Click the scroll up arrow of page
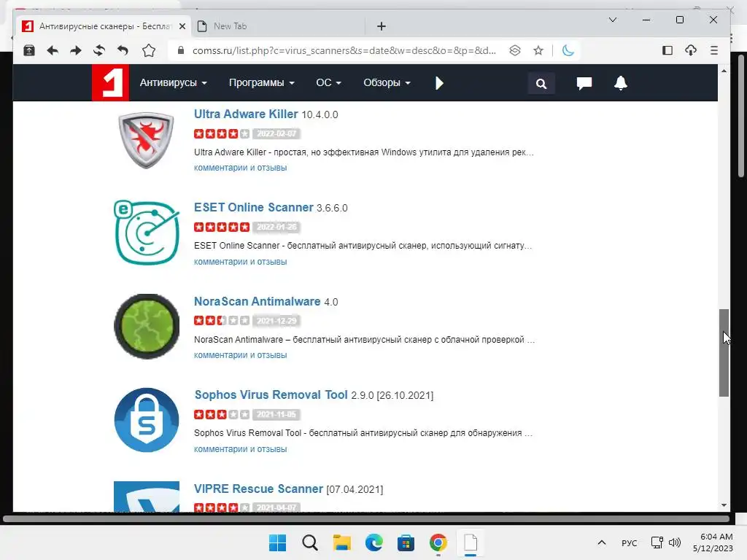The width and height of the screenshot is (747, 560). (x=724, y=71)
